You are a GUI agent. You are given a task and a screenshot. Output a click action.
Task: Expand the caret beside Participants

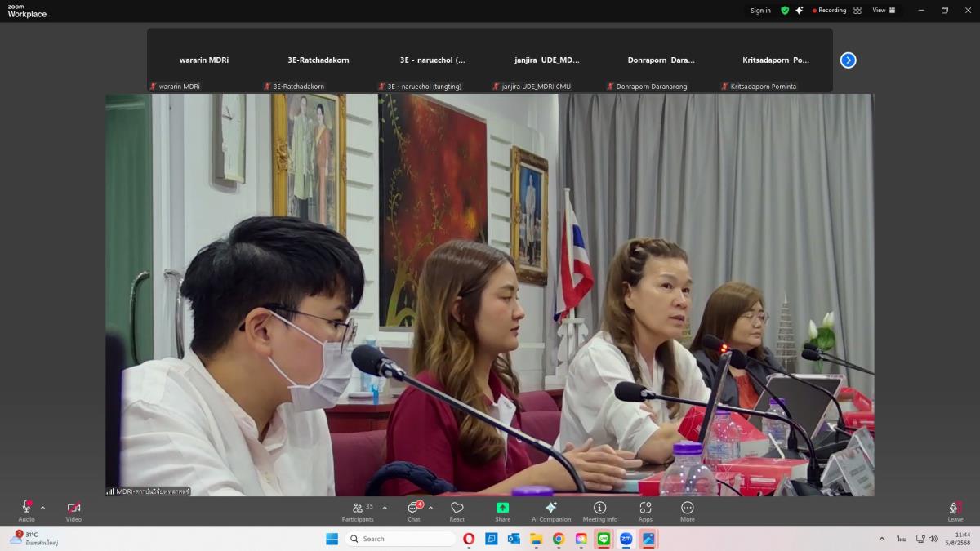(x=385, y=508)
